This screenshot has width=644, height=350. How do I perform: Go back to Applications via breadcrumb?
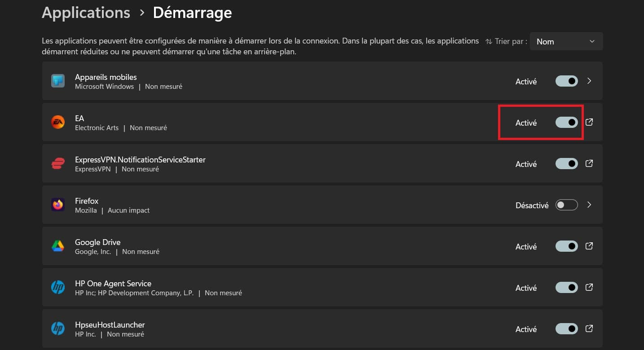86,13
